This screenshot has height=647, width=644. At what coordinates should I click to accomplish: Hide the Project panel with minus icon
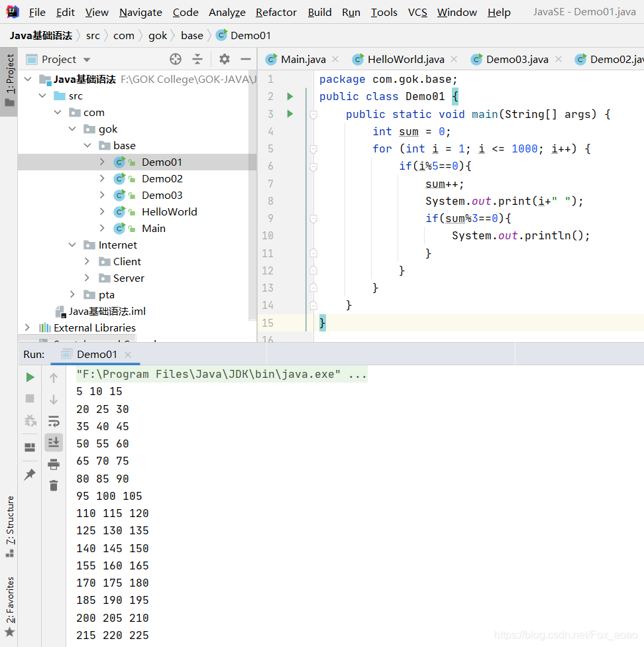point(246,60)
